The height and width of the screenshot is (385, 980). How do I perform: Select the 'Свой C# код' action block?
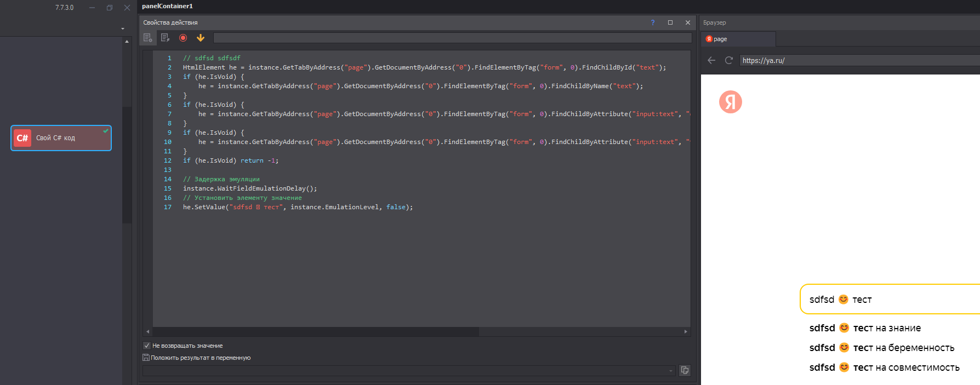61,138
